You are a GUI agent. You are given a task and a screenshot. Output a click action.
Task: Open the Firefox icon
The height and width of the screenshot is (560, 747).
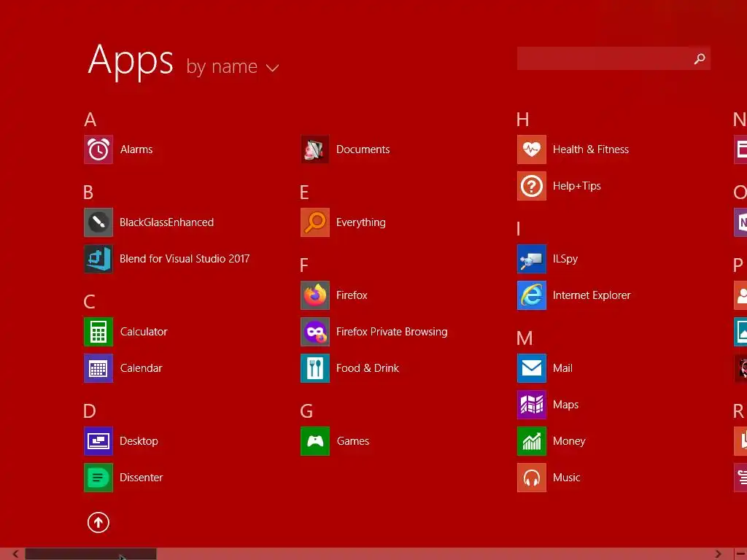[x=315, y=295]
